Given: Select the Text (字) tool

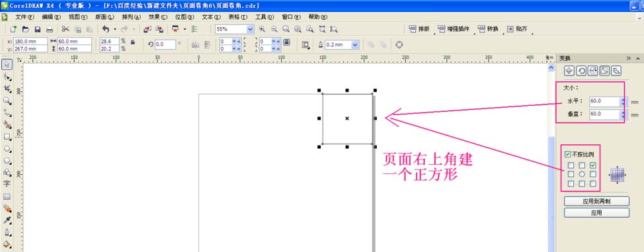Looking at the screenshot, I should [7, 184].
